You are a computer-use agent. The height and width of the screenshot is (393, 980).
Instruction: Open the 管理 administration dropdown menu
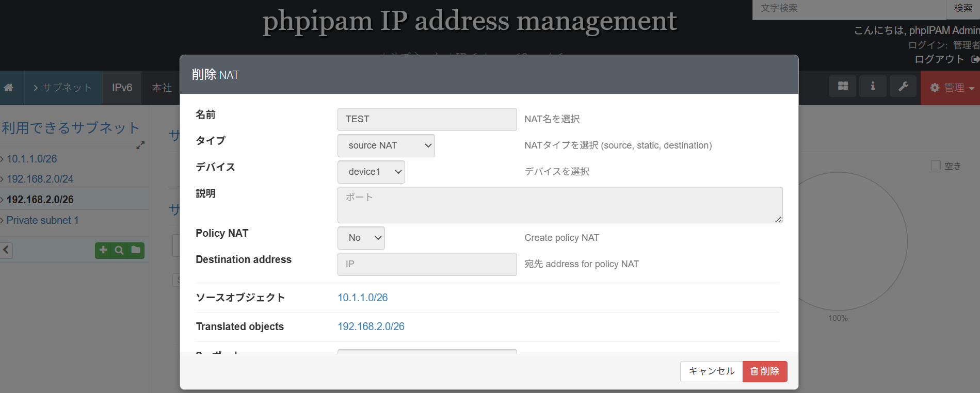coord(951,88)
